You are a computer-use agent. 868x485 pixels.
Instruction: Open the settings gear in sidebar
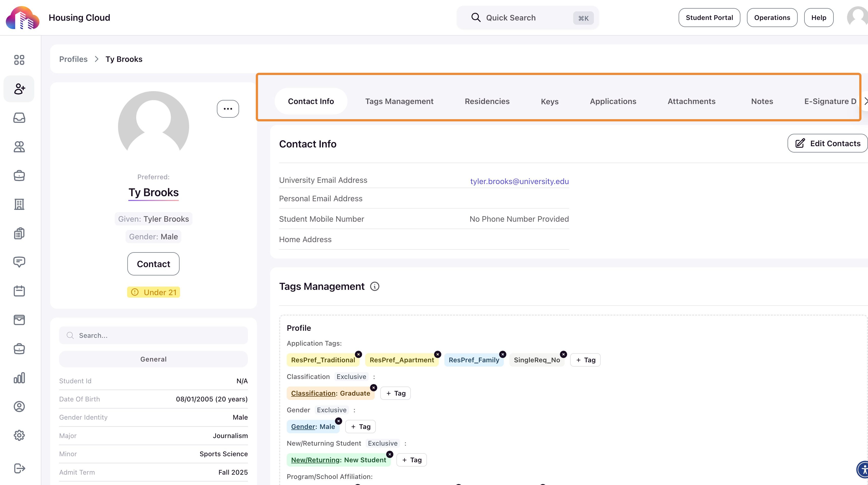pos(19,435)
